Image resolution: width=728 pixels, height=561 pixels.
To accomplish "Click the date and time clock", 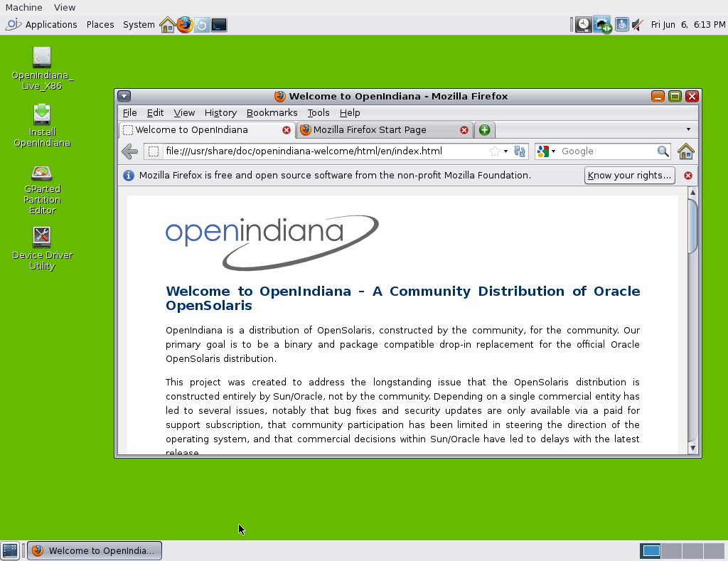I will pos(688,25).
